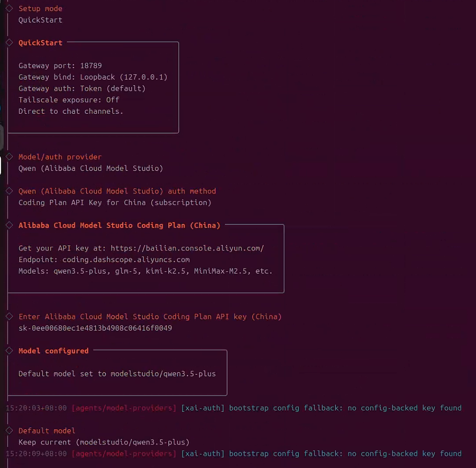The image size is (476, 468).
Task: Click the 15:20:03+08:00 log timestamp
Action: tap(36, 408)
